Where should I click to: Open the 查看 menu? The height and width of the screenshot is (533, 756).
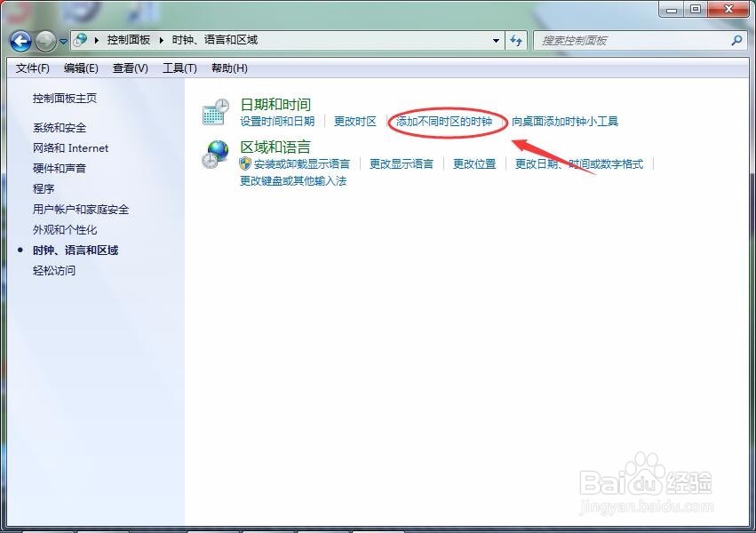(130, 68)
